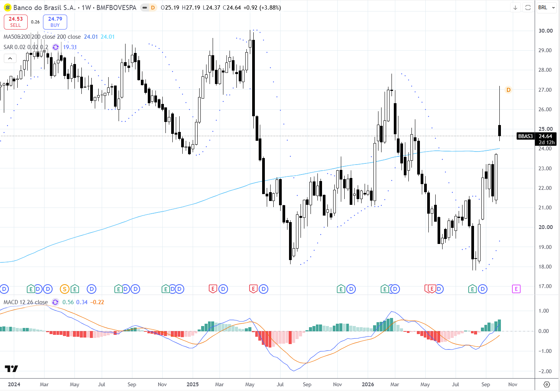Image resolution: width=560 pixels, height=392 pixels.
Task: Click the Banco do Brasil logo icon
Action: coord(8,7)
